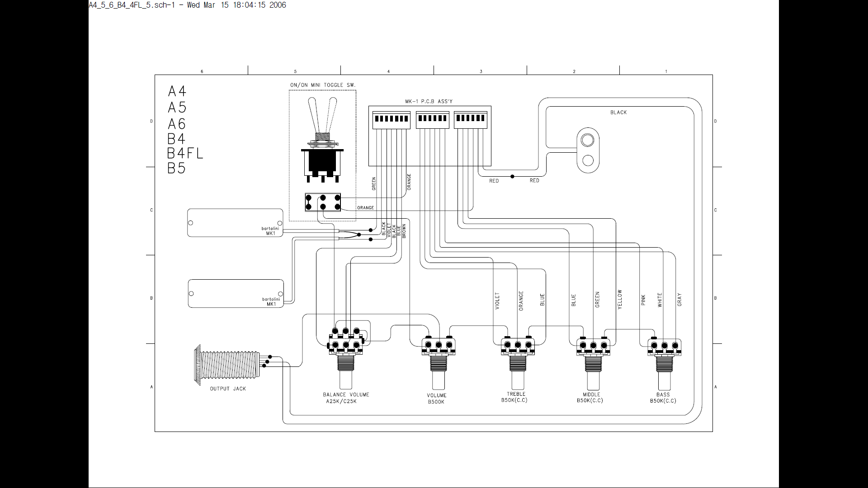Click the treble potentiometer drawing
The height and width of the screenshot is (488, 868).
coord(518,362)
